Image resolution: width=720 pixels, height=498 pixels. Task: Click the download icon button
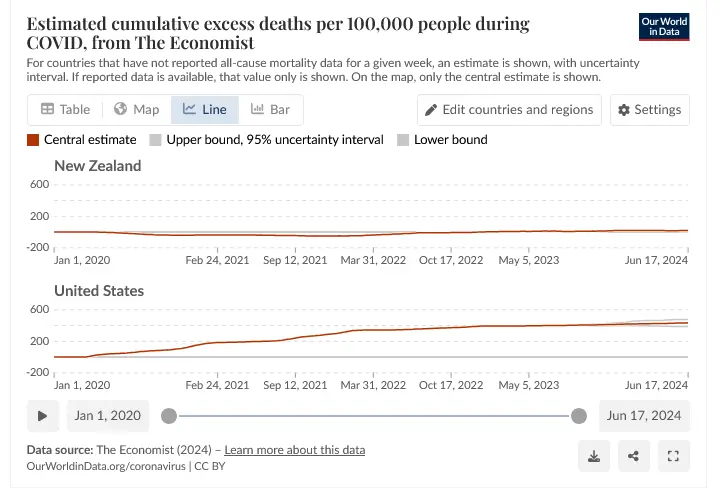[x=594, y=457]
